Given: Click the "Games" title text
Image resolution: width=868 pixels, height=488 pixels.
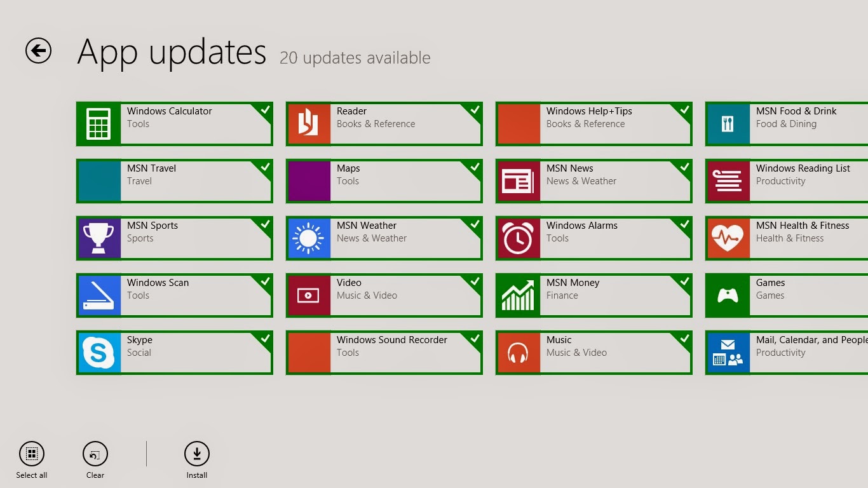Looking at the screenshot, I should click(770, 283).
